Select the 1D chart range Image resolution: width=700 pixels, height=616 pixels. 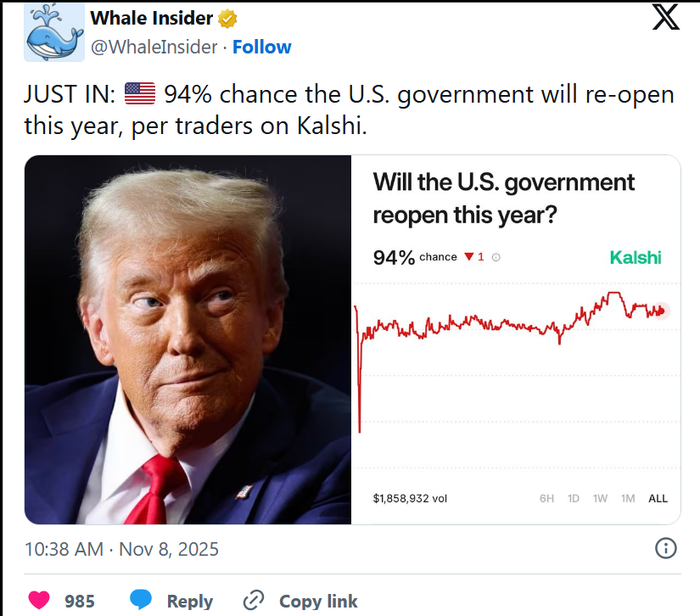coord(574,498)
